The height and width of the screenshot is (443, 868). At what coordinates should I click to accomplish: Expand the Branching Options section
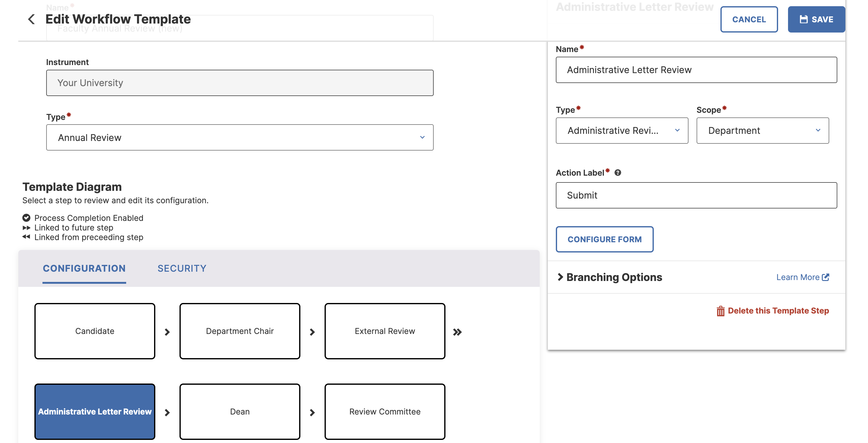pos(610,277)
